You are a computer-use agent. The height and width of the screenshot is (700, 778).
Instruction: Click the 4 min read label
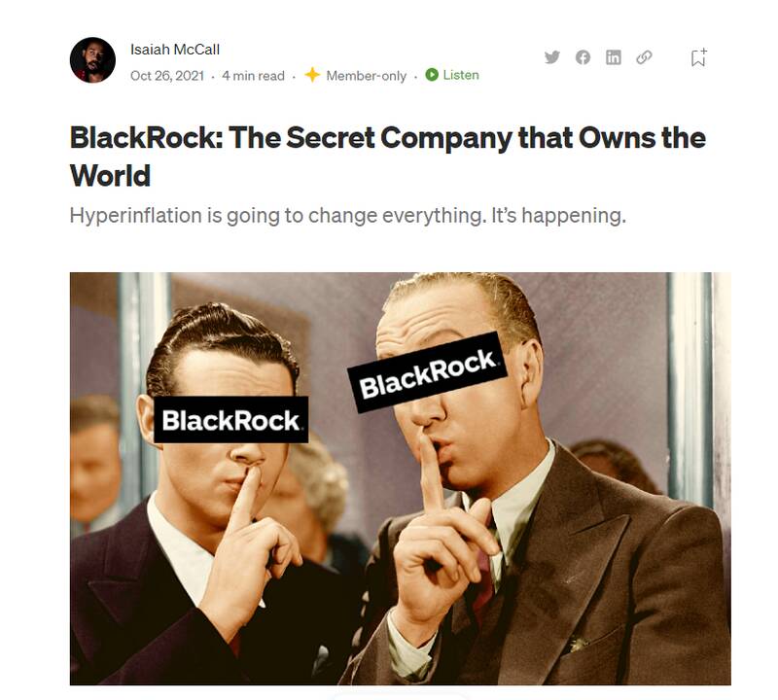coord(253,76)
